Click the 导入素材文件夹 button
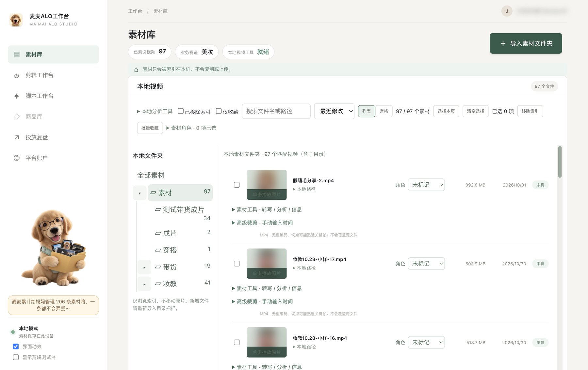This screenshot has width=588, height=370. coord(526,43)
